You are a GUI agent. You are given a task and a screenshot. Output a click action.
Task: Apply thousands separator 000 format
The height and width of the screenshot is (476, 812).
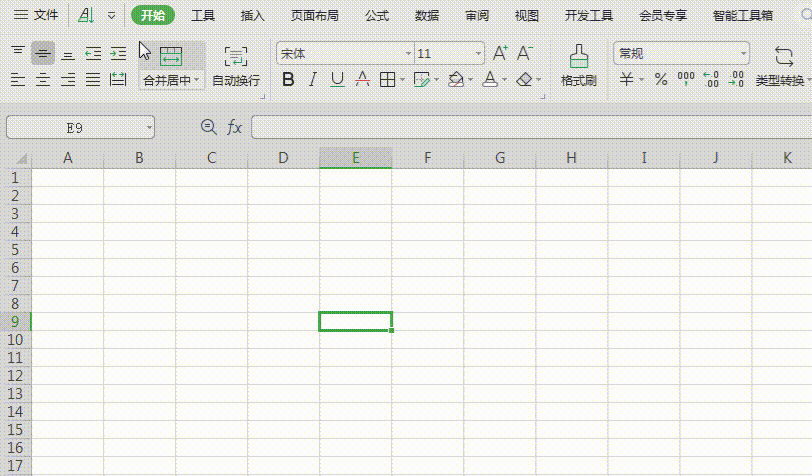[x=686, y=79]
